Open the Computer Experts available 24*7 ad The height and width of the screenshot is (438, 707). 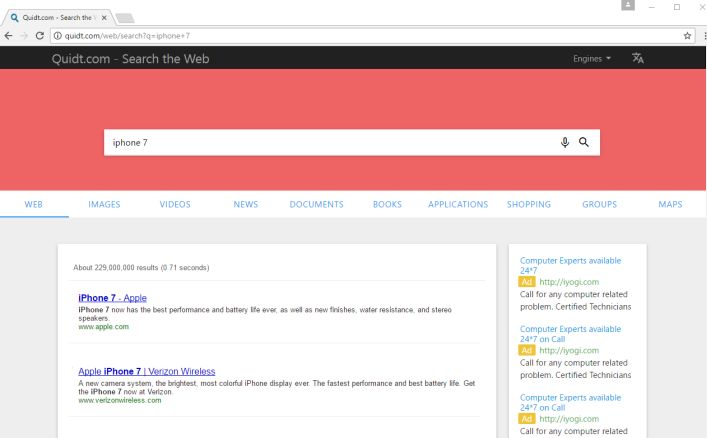click(x=570, y=265)
